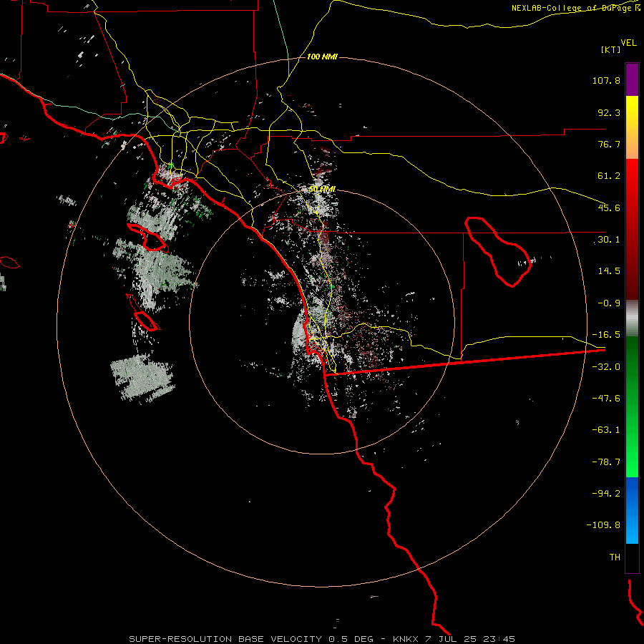
Task: Click the VEL legend title
Action: tap(628, 43)
